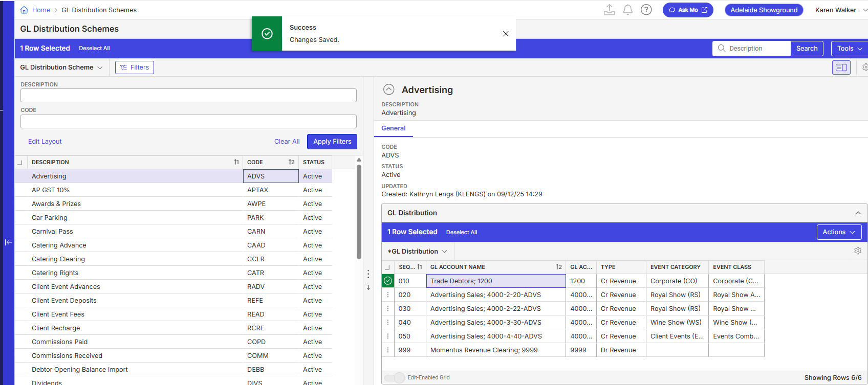Viewport: 868px width, 385px height.
Task: Click the down arrow below the splitter dots
Action: (x=368, y=287)
